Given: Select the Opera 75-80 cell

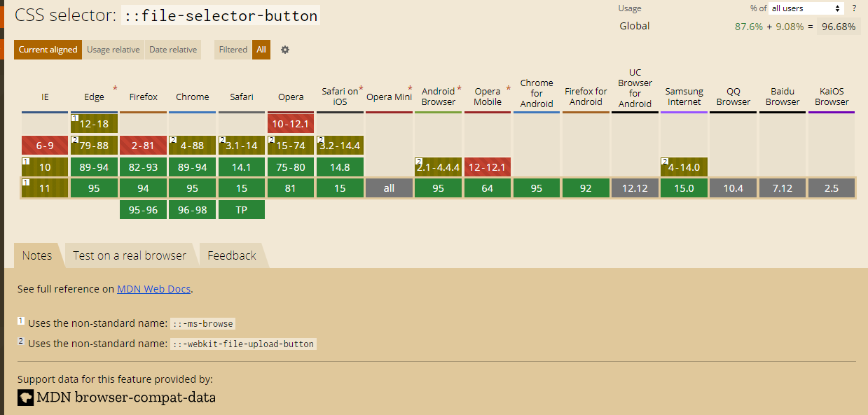Looking at the screenshot, I should [291, 167].
